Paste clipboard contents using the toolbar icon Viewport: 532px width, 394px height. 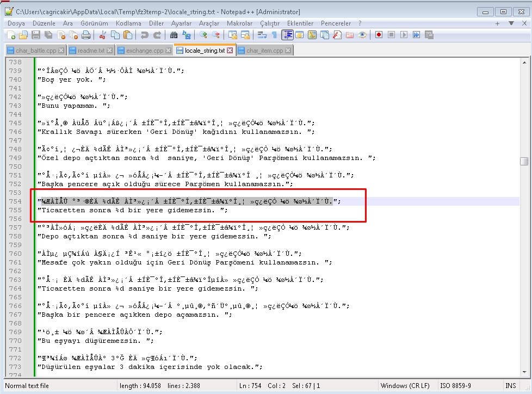tap(128, 35)
